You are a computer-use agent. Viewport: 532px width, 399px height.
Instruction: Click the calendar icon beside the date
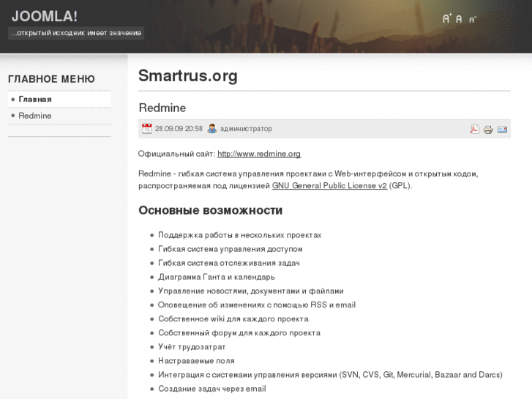147,128
